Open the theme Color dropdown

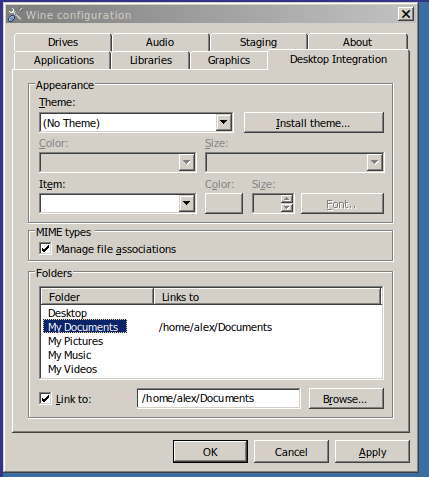pyautogui.click(x=118, y=163)
